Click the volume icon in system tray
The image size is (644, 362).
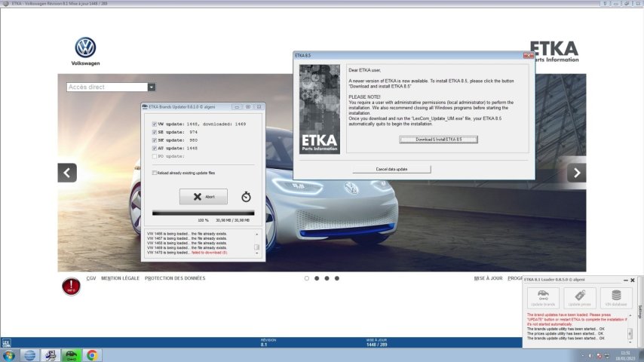(x=590, y=356)
